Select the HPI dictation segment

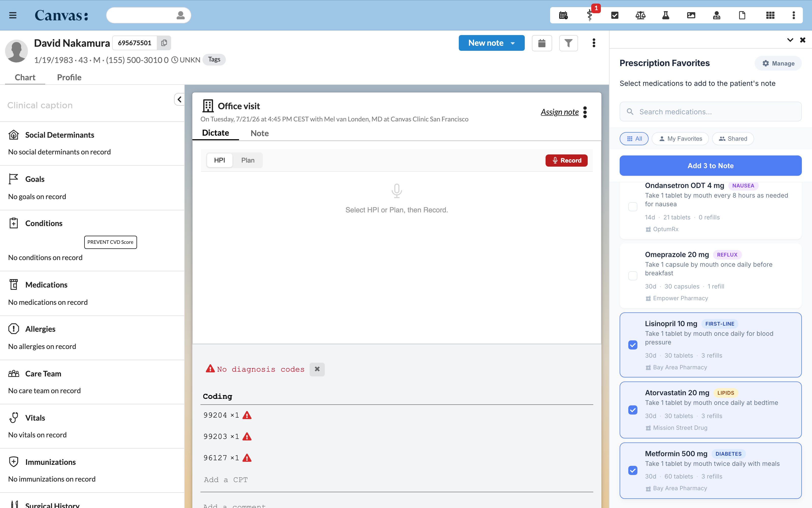219,160
